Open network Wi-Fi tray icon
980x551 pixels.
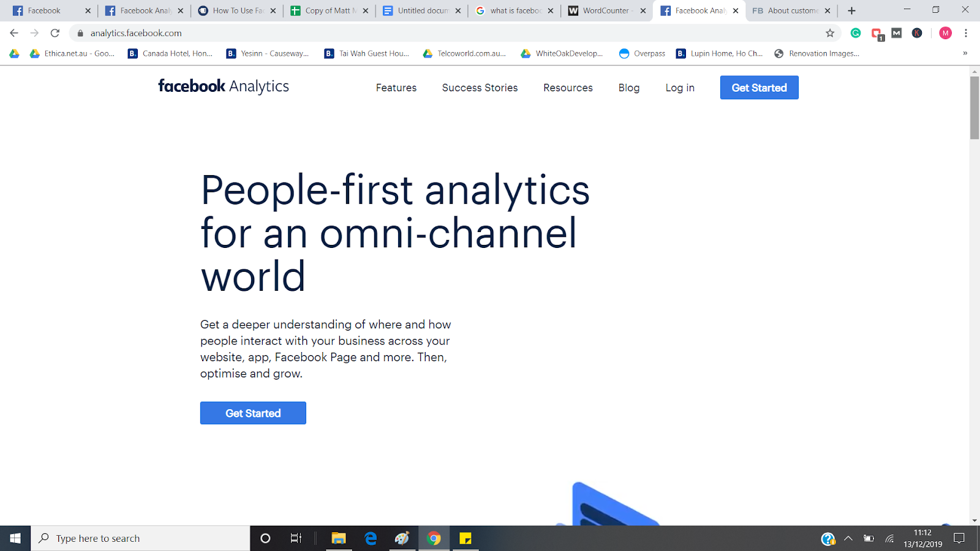[x=889, y=539]
